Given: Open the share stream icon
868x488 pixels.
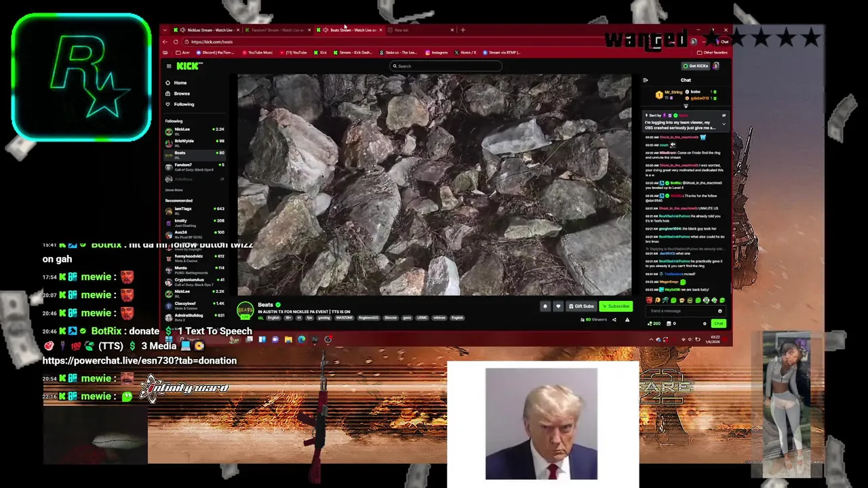Looking at the screenshot, I should [614, 320].
